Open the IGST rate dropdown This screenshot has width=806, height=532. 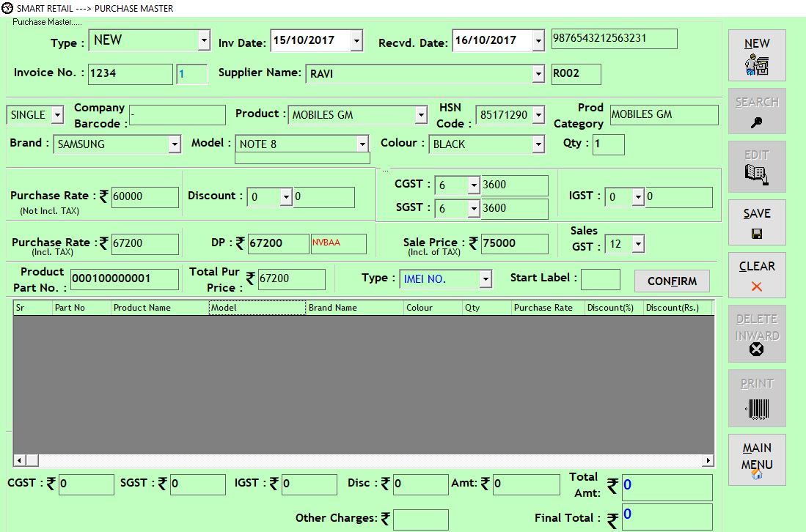click(x=638, y=196)
